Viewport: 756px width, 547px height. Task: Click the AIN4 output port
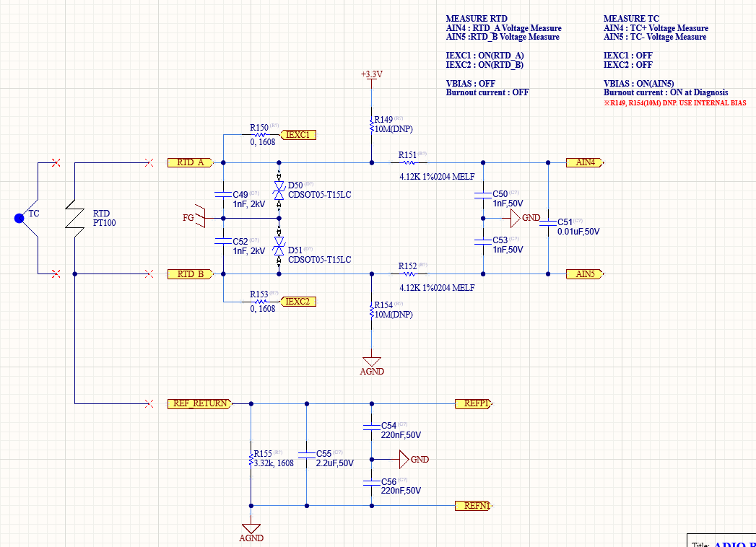(585, 162)
